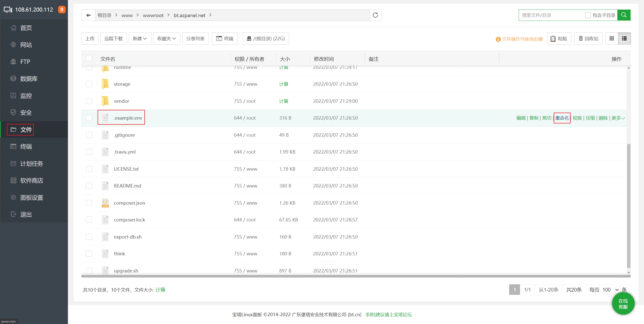Screen dimensions: 644x324
Task: Click the green search magnifier button
Action: click(624, 15)
